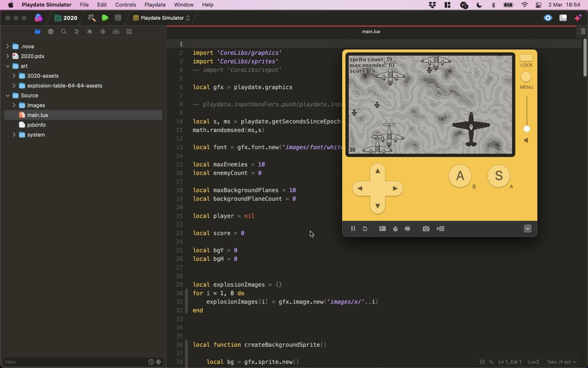Expand the system folder
The width and height of the screenshot is (588, 368).
14,135
